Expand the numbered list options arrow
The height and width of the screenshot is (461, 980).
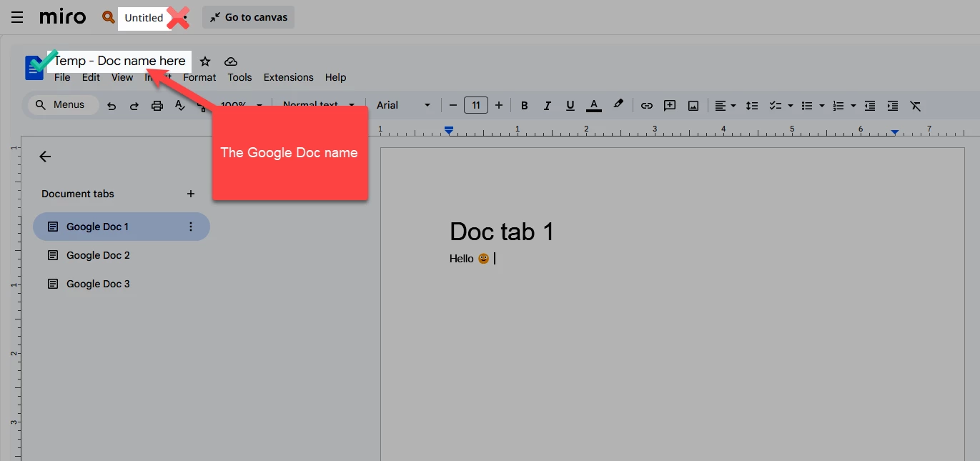point(853,106)
